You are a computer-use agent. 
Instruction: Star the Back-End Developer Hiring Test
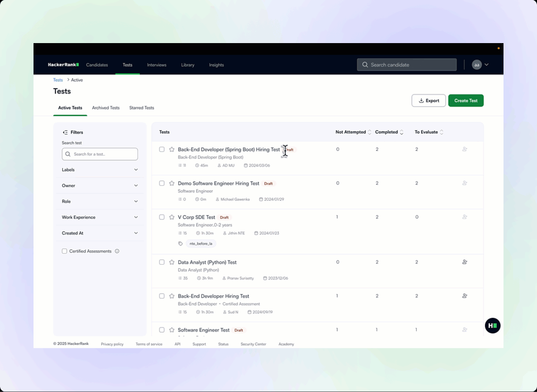172,296
